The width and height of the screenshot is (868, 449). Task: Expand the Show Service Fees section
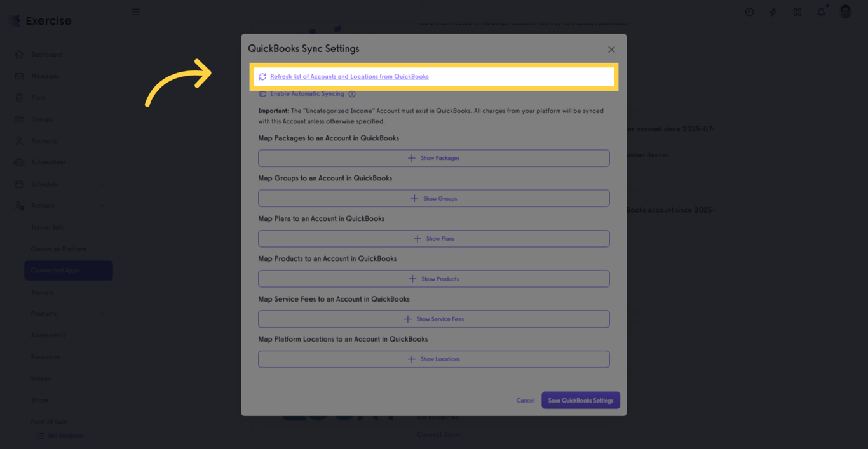coord(433,319)
